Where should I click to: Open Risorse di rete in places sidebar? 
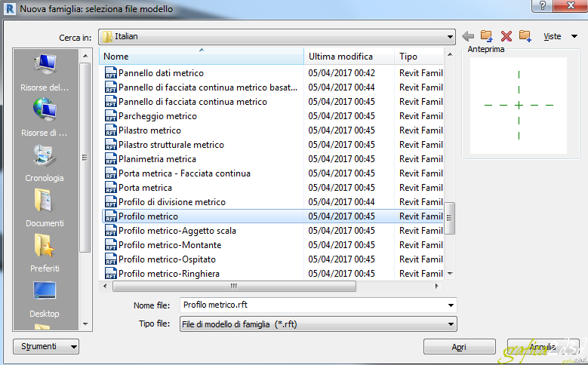click(x=45, y=118)
